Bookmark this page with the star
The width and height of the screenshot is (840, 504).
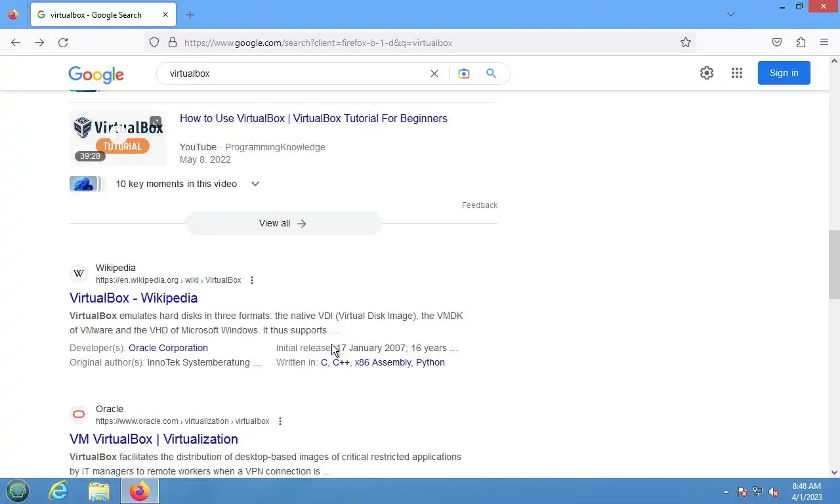(x=686, y=43)
